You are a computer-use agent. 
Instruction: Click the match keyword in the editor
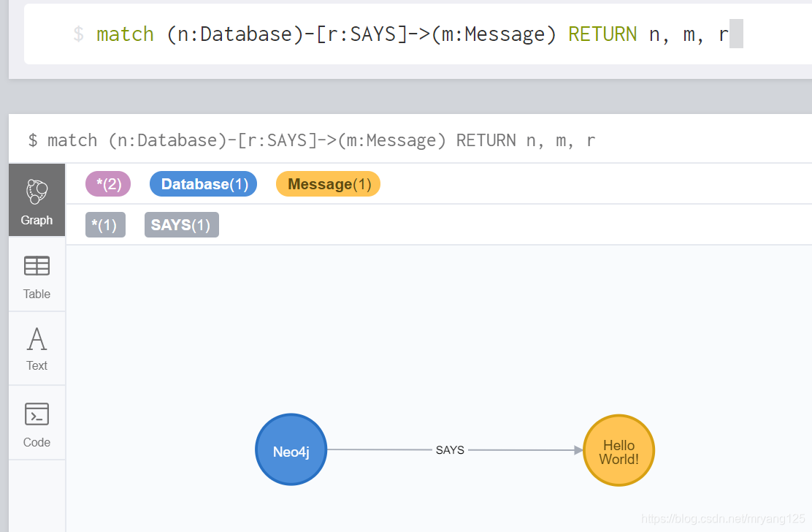[x=126, y=34]
